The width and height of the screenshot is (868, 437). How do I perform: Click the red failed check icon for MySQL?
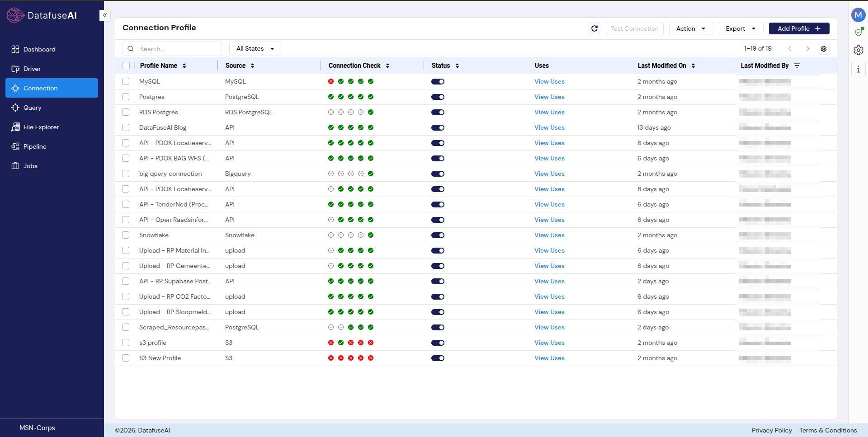331,81
